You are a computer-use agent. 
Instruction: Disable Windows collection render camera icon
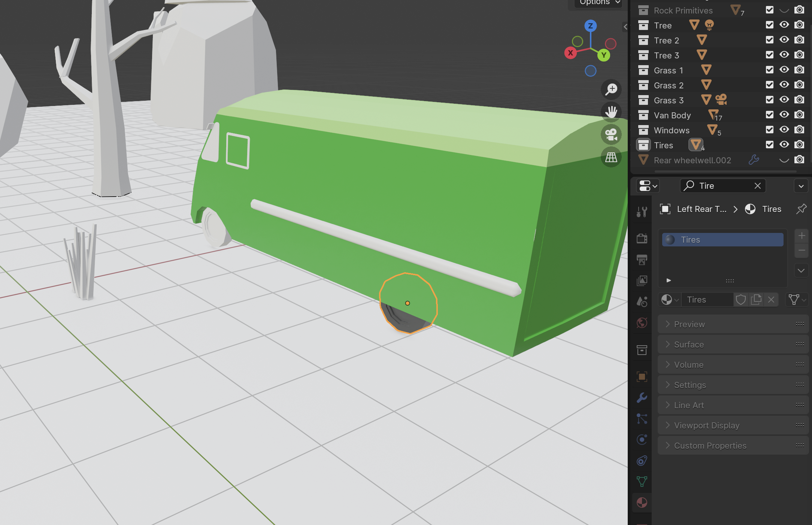pyautogui.click(x=799, y=130)
